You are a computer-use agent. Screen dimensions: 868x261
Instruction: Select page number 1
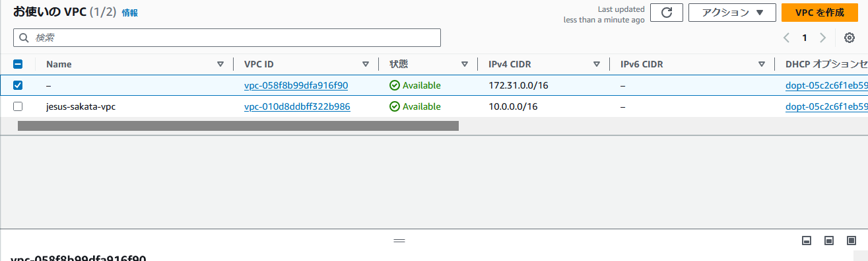pos(805,38)
